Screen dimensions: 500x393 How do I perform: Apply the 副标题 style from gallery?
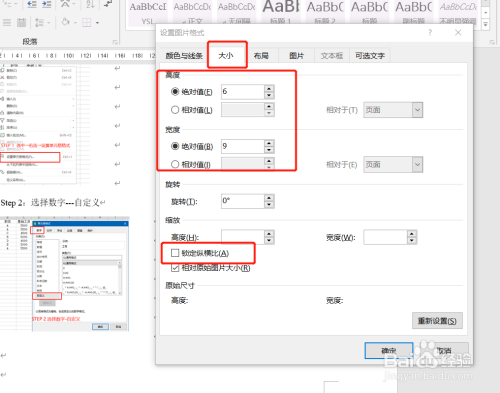(414, 13)
